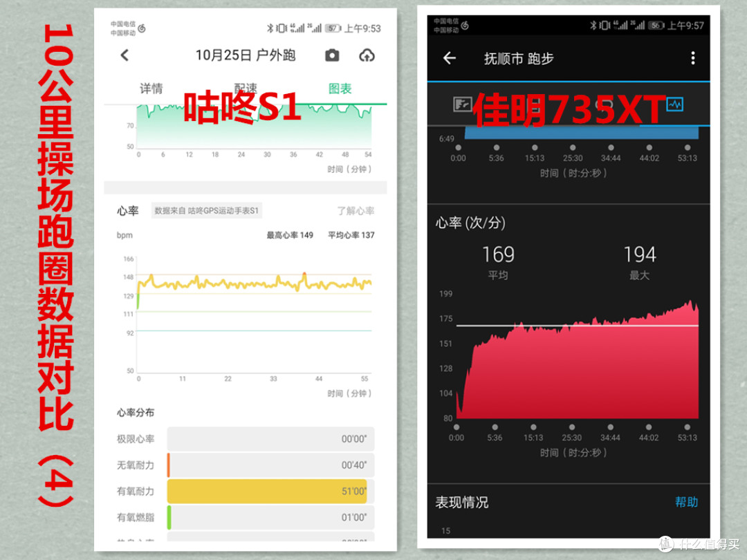Tap the 最高心率 149 value
Screen dimensions: 747x560
290,235
